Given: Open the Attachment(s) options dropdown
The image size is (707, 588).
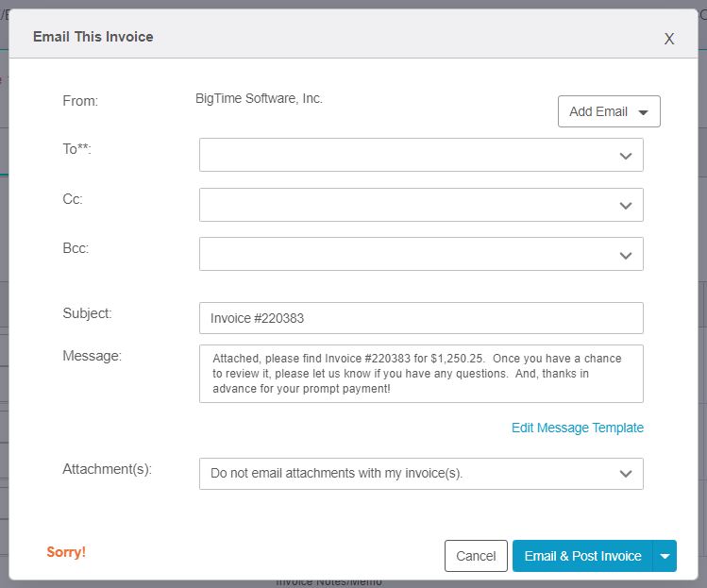Looking at the screenshot, I should 421,474.
